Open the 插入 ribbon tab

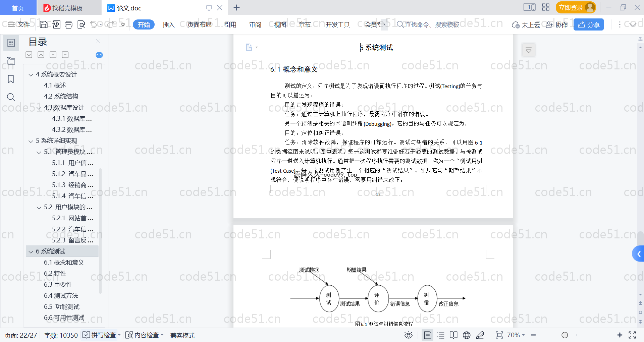tap(168, 24)
